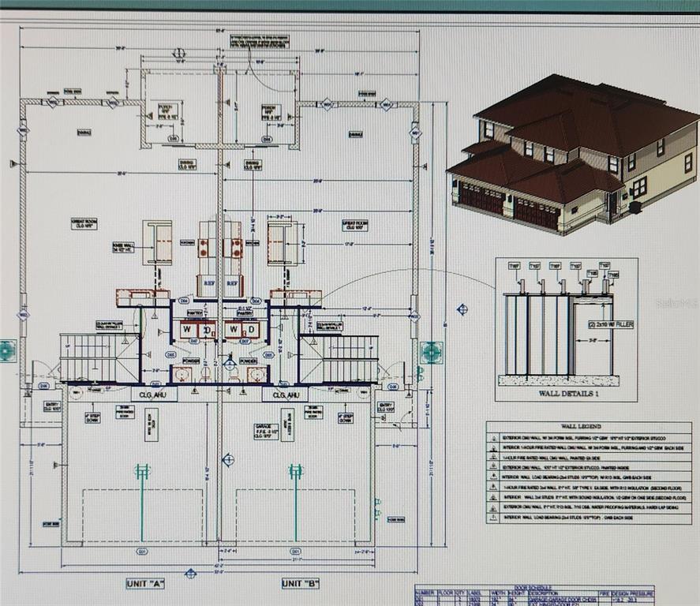The width and height of the screenshot is (700, 606).
Task: Click the green section marker at left edge
Action: coord(7,350)
